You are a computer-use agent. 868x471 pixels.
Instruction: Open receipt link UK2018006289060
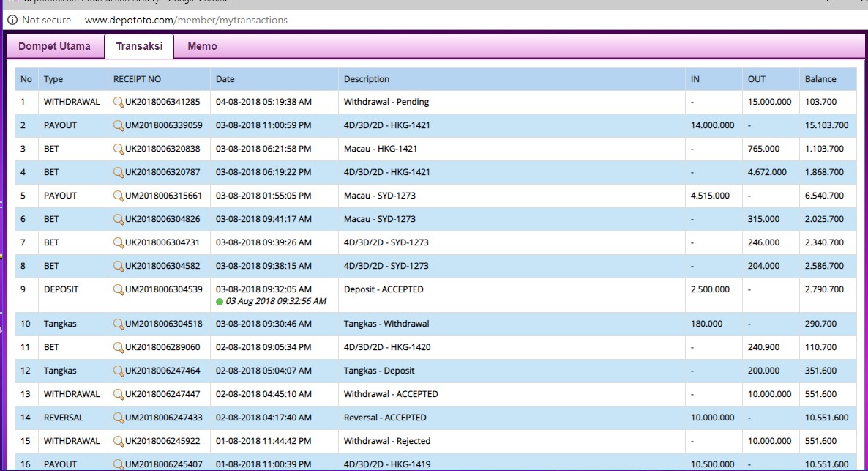pos(162,347)
